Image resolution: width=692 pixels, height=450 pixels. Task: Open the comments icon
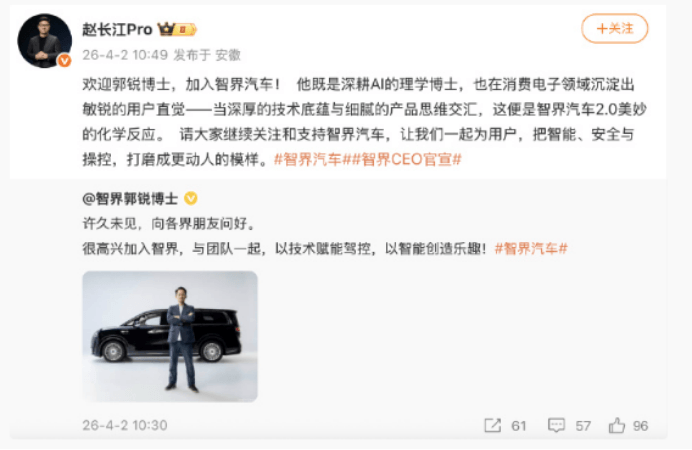coord(556,425)
